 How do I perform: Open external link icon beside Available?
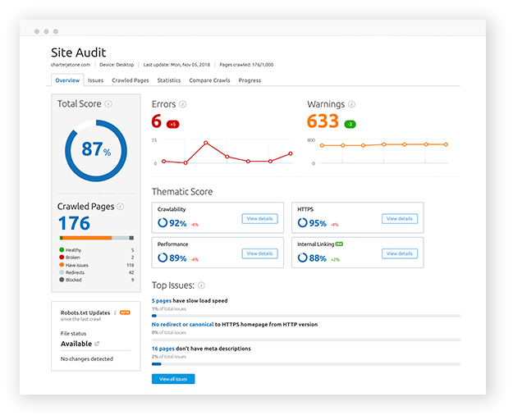tap(97, 344)
